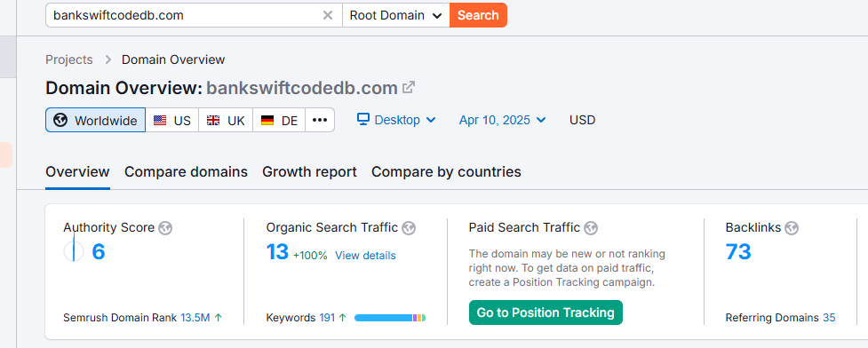Switch to Compare domains tab
This screenshot has height=348, width=868.
[186, 172]
